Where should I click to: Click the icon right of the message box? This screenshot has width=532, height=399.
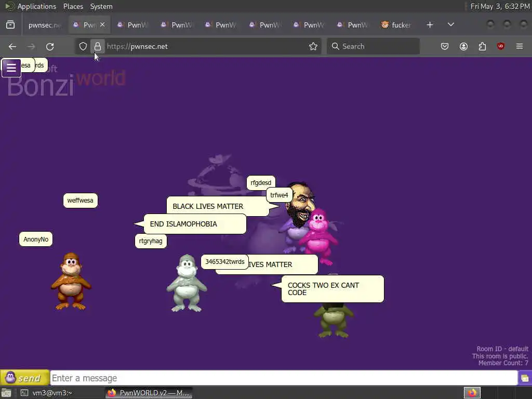525,378
